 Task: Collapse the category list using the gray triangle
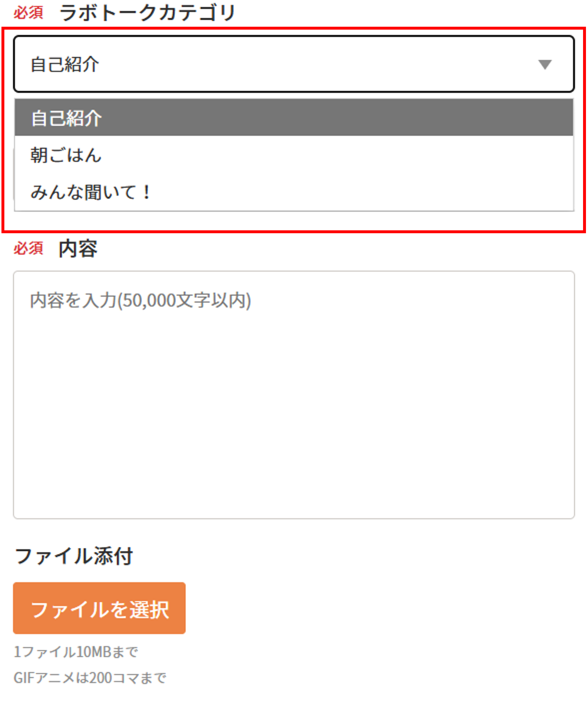[x=544, y=64]
